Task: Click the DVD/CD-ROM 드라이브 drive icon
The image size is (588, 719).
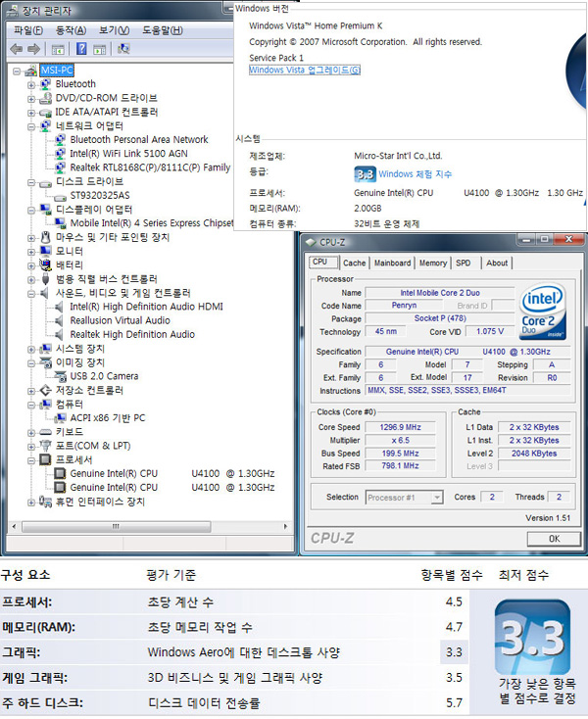Action: click(45, 98)
